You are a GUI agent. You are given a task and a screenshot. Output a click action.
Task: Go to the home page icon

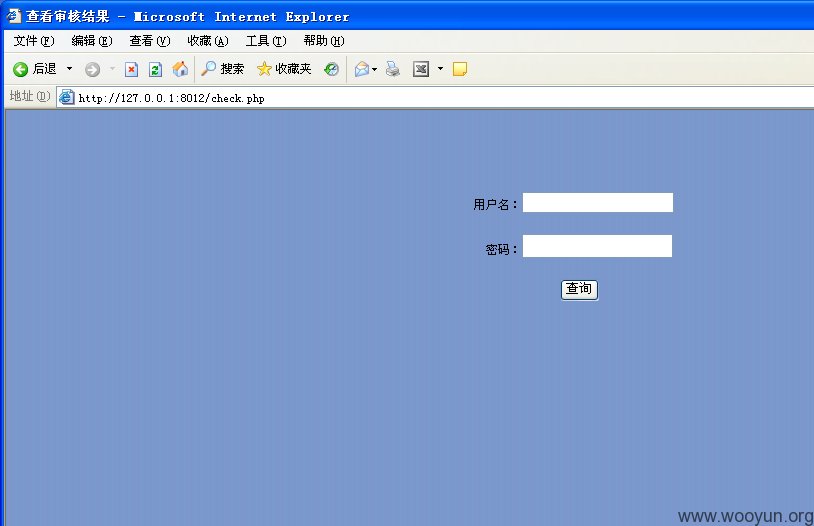[x=180, y=69]
